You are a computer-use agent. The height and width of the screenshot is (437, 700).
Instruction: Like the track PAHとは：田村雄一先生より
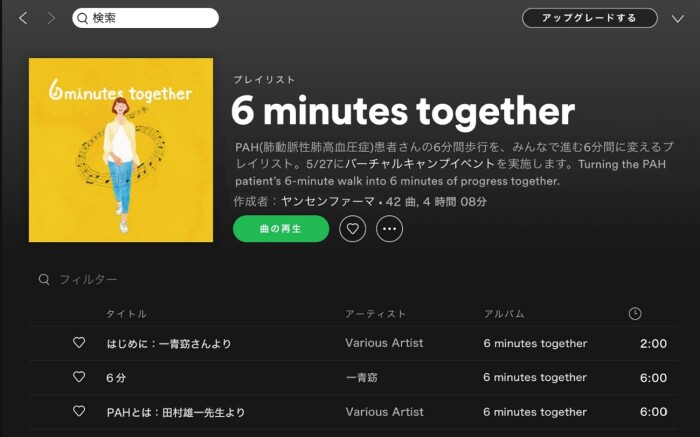pyautogui.click(x=79, y=411)
